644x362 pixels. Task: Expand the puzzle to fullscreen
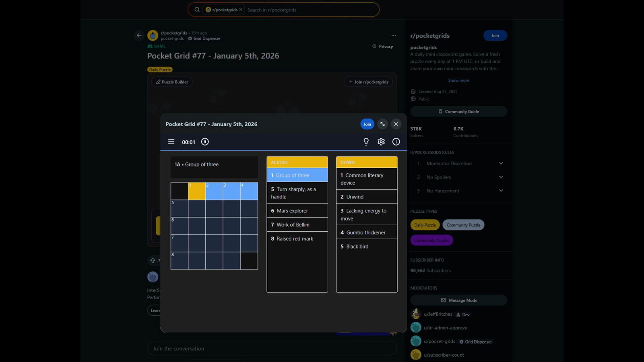coord(382,124)
